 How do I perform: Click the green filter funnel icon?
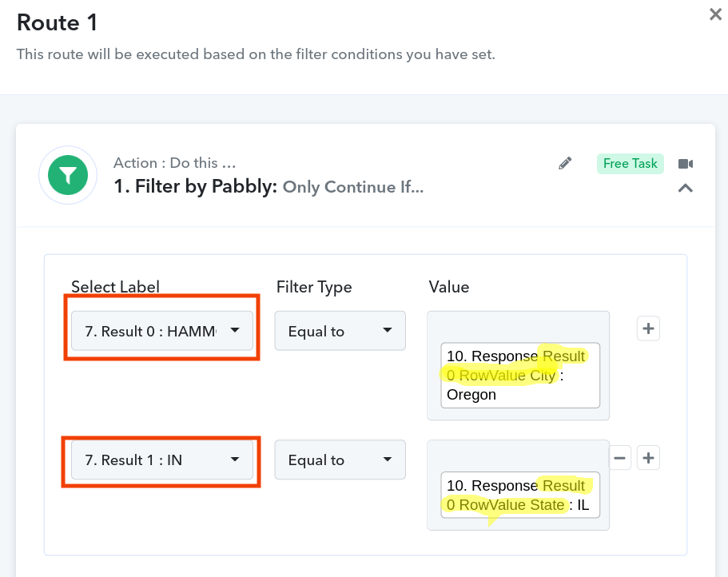[x=68, y=175]
